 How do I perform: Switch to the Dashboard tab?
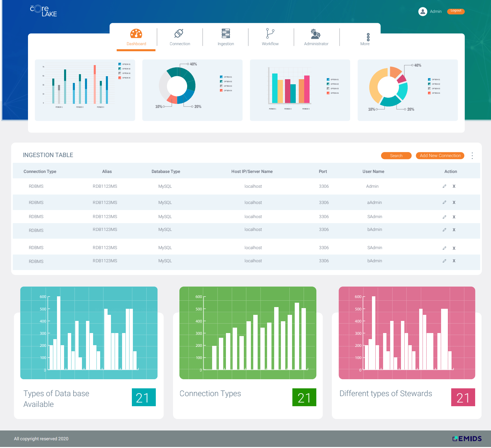136,43
